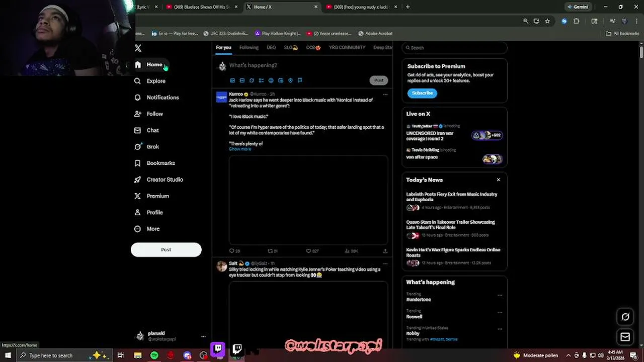Click Spotify icon in Windows taskbar

(x=154, y=355)
